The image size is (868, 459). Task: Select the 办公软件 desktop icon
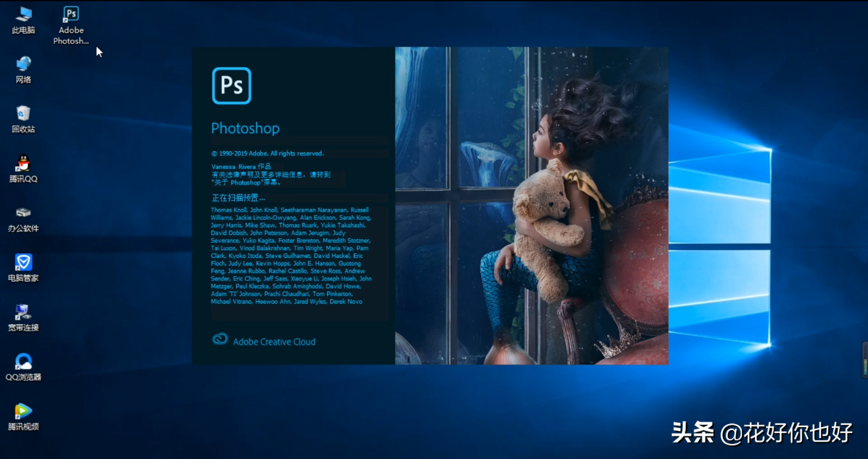24,219
